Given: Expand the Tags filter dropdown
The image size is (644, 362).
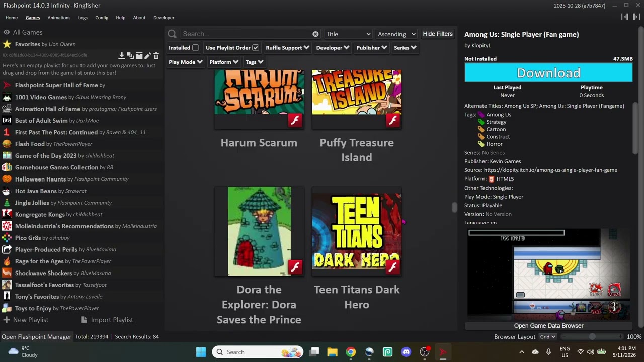Looking at the screenshot, I should point(254,62).
